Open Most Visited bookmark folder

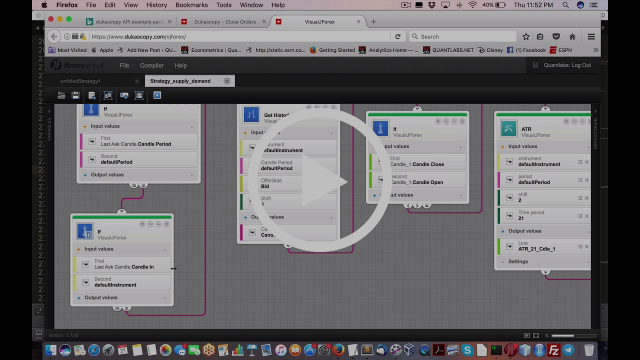(x=68, y=50)
